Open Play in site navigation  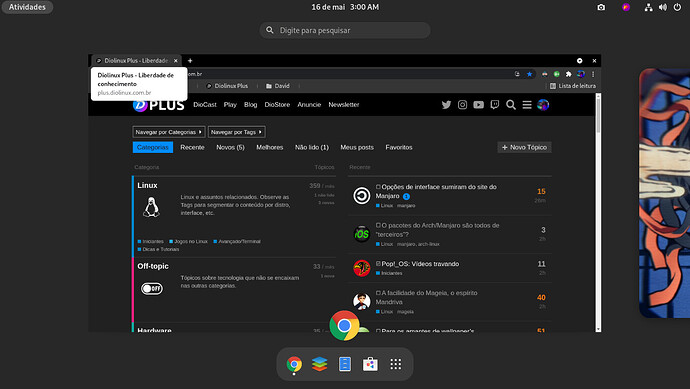point(230,105)
